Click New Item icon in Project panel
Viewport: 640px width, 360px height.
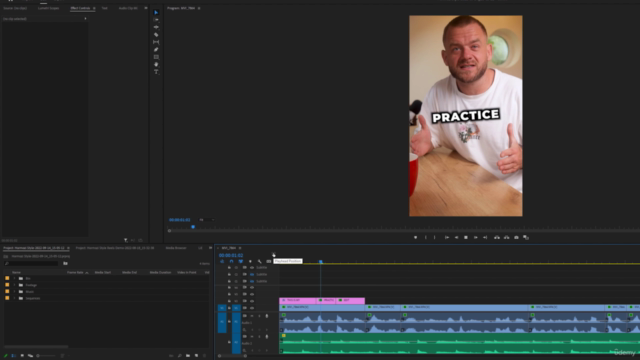point(196,356)
